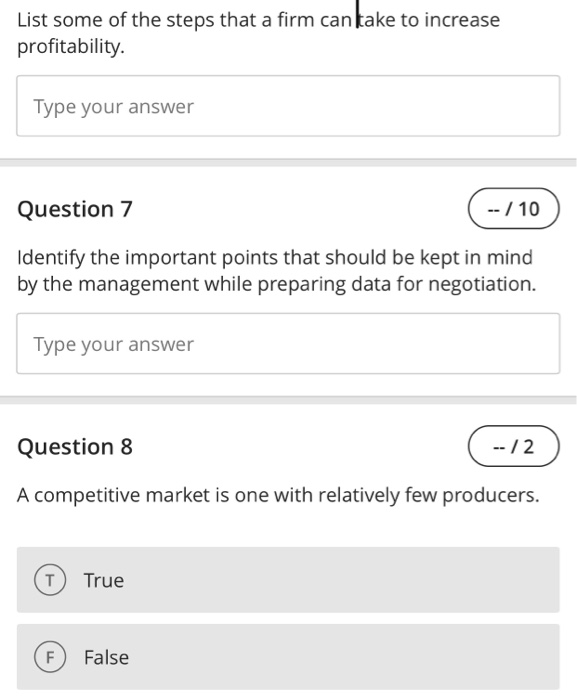Image resolution: width=577 pixels, height=700 pixels.
Task: Click the gray divider above Question 8
Action: 288,400
